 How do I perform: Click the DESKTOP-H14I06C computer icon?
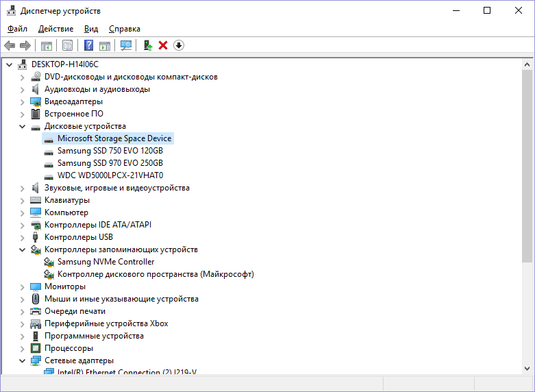click(x=23, y=64)
